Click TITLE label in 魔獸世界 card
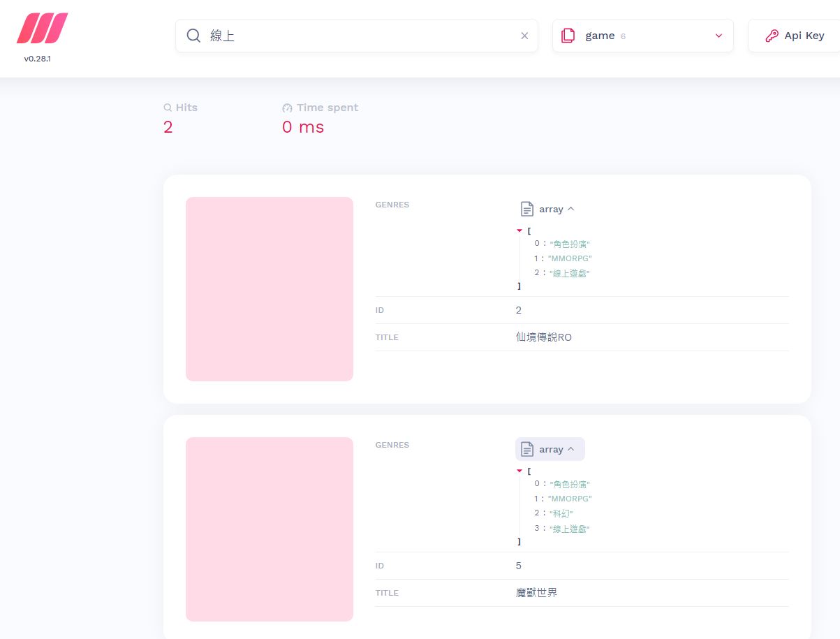This screenshot has height=639, width=840. click(x=387, y=593)
